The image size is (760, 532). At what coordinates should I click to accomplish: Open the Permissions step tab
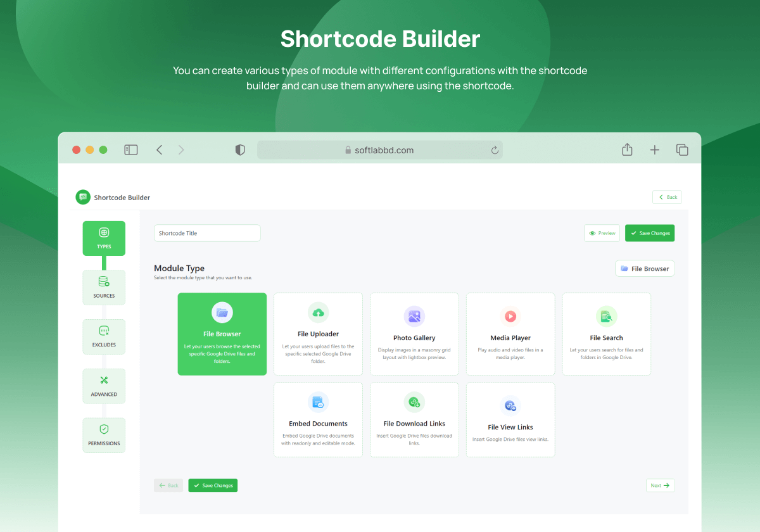104,435
